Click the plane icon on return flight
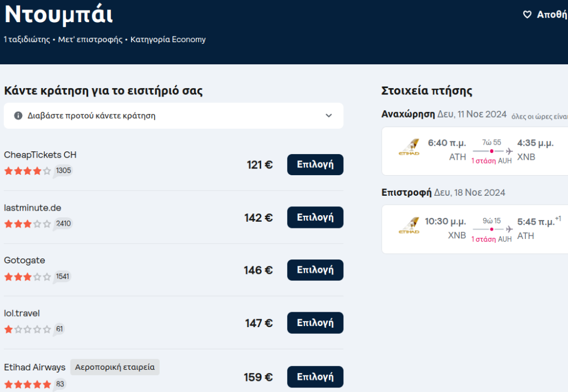 509,229
